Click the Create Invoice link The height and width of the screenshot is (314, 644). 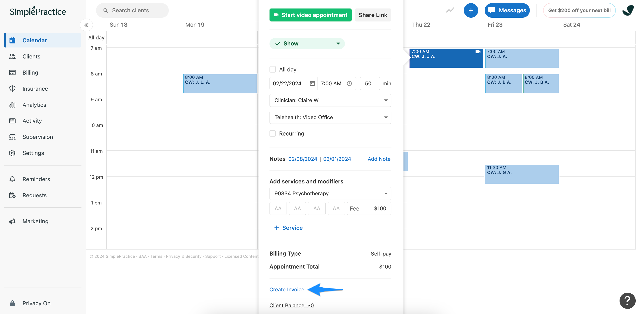[x=287, y=289]
